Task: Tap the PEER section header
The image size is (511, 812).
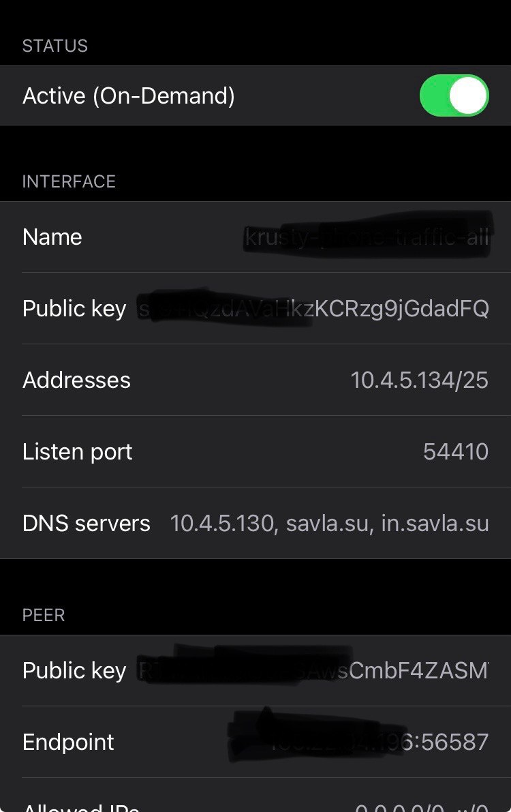Action: click(x=44, y=616)
